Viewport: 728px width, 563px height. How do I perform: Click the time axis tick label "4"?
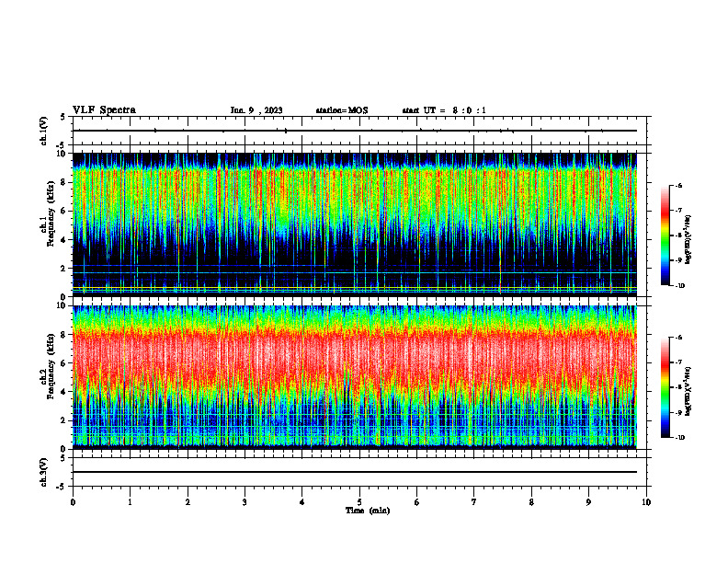(302, 502)
